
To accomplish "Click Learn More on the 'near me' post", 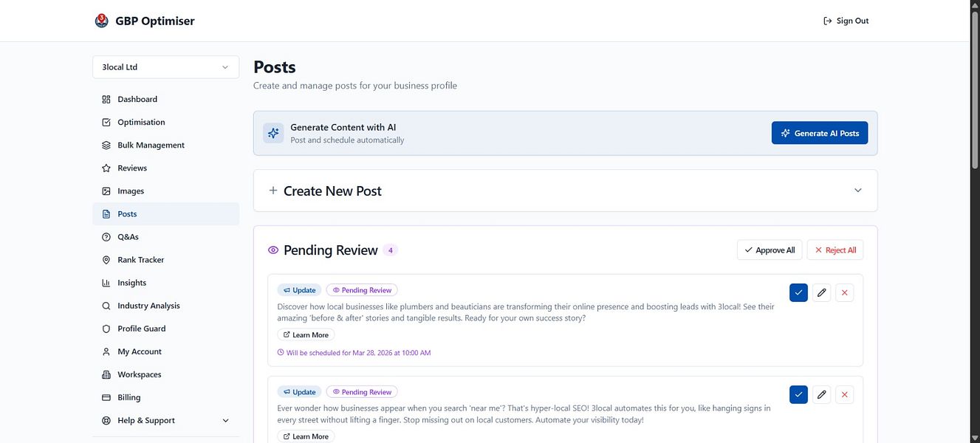I will tap(306, 436).
